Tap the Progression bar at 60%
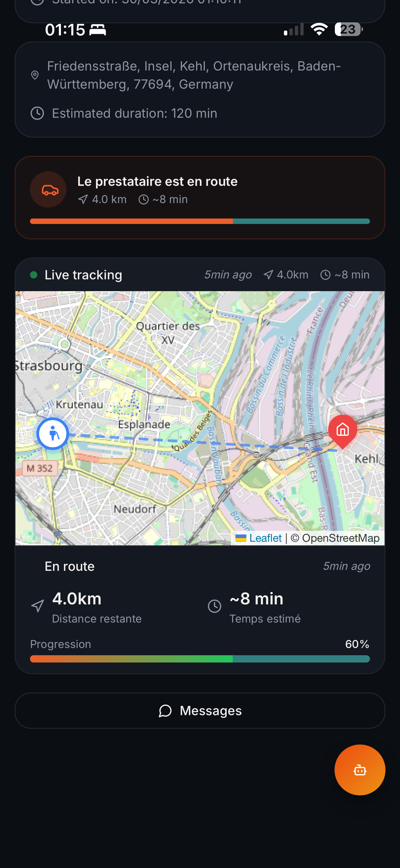400x868 pixels. [x=200, y=659]
